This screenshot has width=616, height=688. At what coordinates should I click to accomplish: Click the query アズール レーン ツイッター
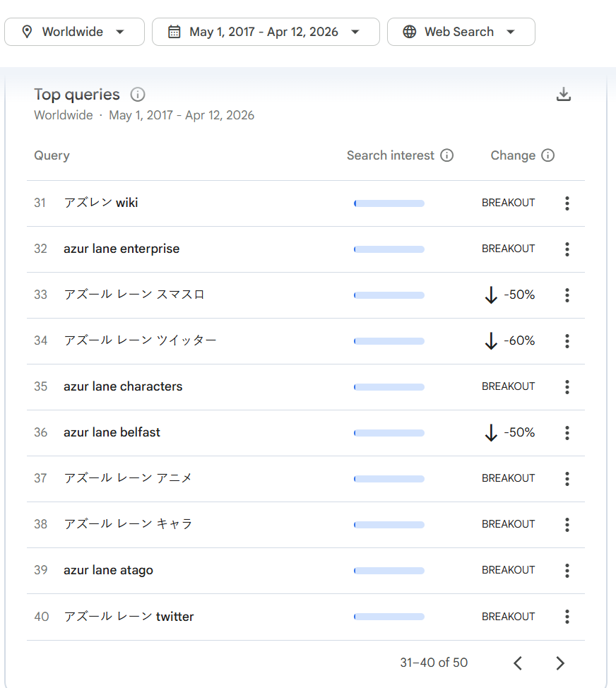140,340
